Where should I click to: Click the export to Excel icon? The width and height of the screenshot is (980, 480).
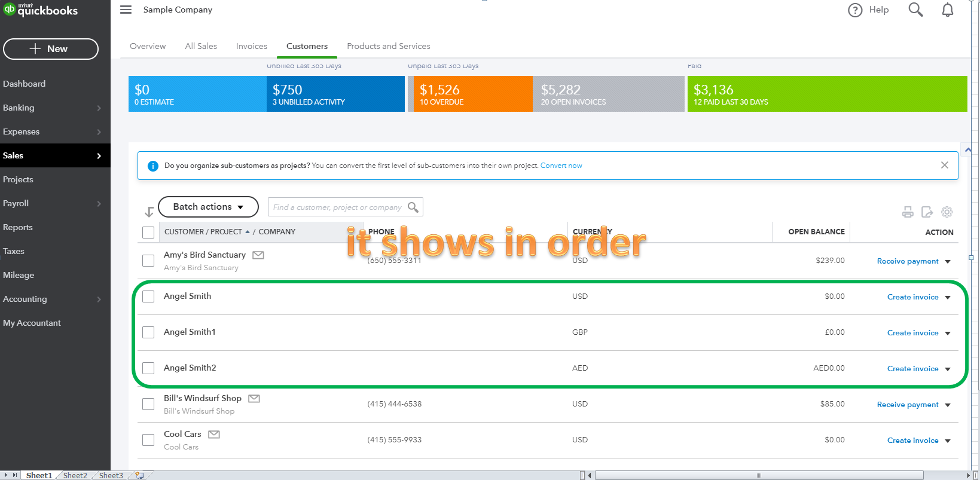[x=927, y=212]
